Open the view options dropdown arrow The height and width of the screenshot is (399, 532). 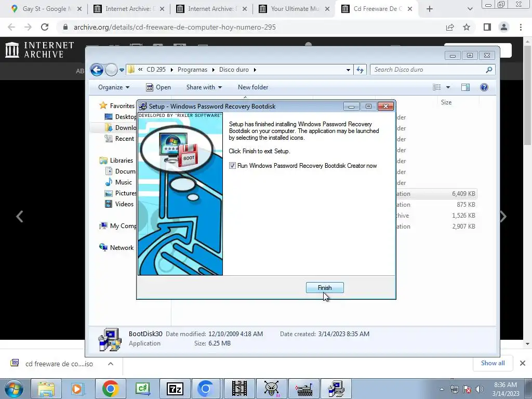click(448, 87)
